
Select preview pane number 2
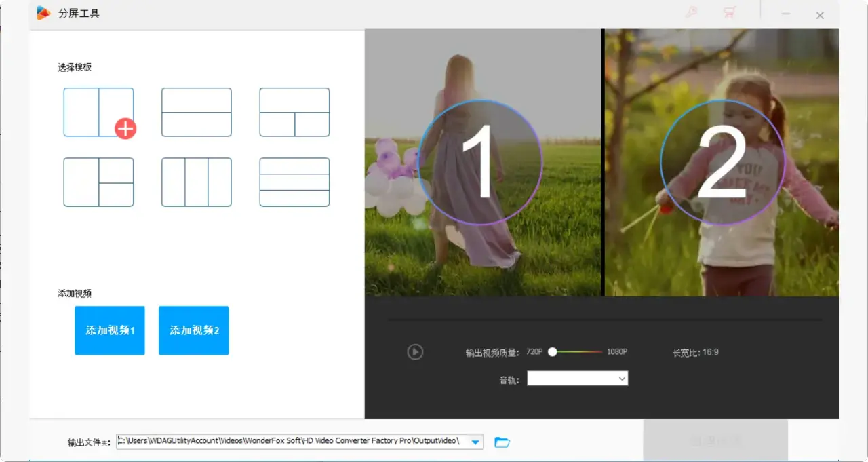click(x=722, y=163)
